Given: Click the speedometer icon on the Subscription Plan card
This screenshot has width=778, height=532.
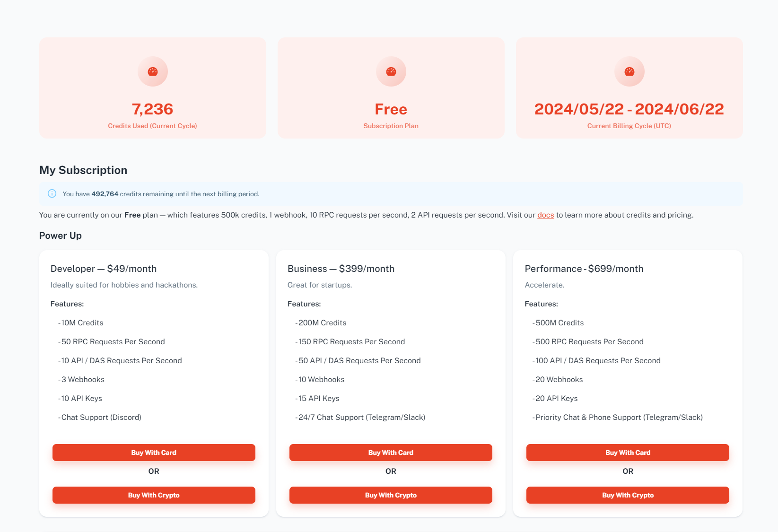Looking at the screenshot, I should [x=391, y=71].
